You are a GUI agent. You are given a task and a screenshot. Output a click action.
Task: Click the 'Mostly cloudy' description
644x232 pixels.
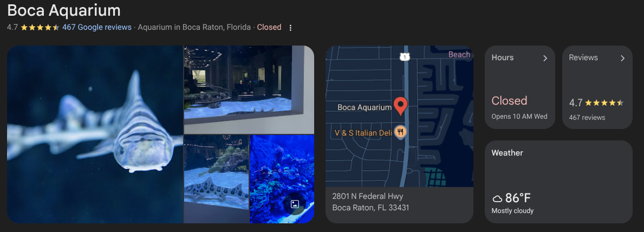click(x=512, y=211)
